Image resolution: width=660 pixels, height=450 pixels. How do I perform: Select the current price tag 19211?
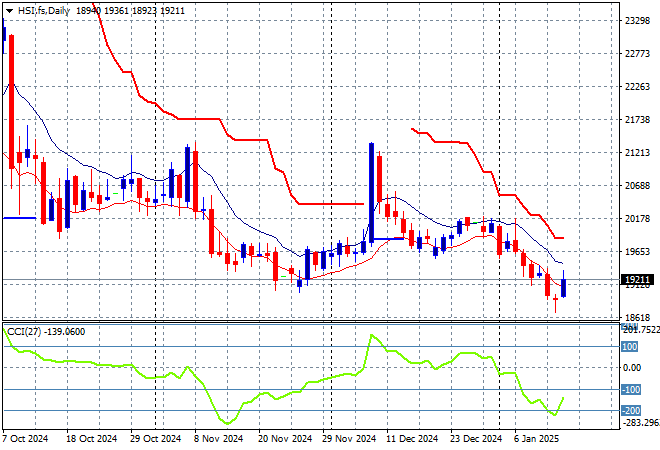click(636, 282)
